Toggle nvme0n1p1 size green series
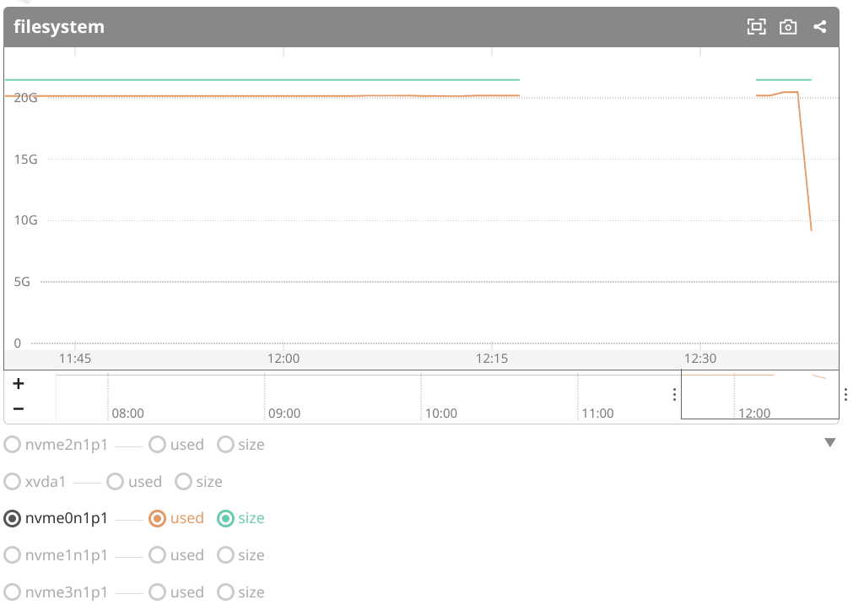Viewport: 864px width, 616px height. 225,518
